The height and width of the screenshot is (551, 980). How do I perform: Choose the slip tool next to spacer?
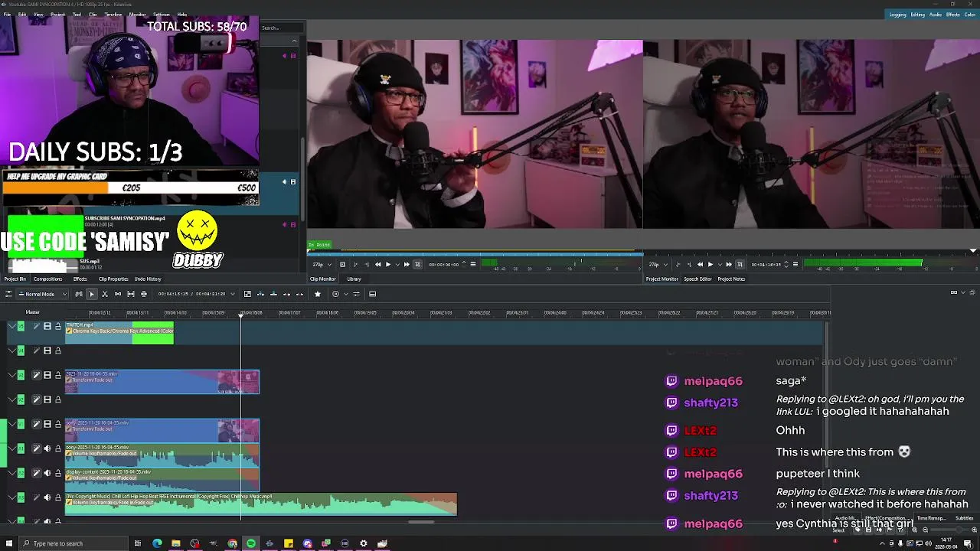click(x=130, y=294)
